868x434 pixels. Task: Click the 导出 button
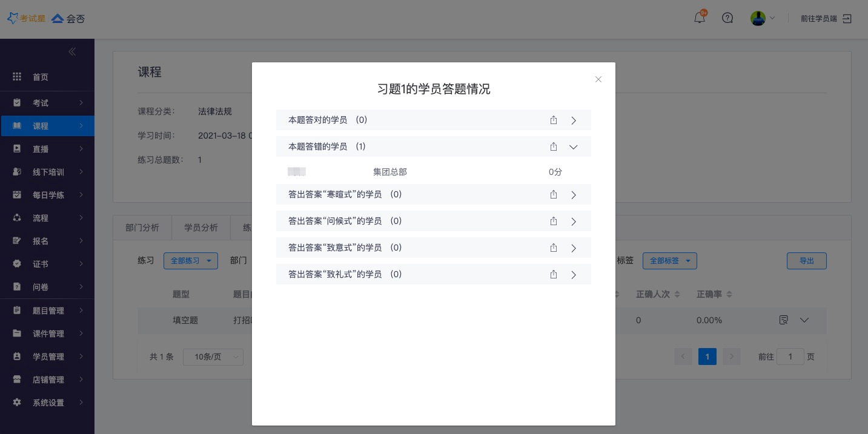pyautogui.click(x=807, y=261)
